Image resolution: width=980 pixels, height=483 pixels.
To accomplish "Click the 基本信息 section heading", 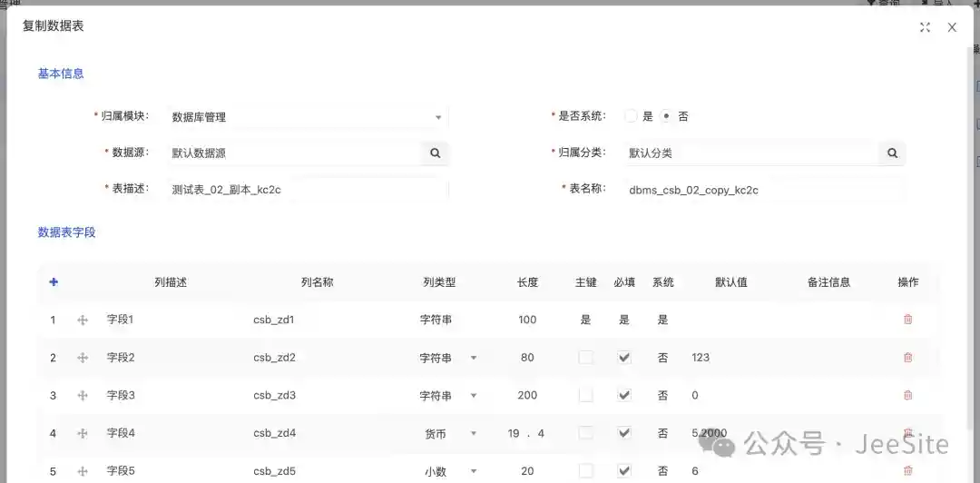I will pos(61,74).
